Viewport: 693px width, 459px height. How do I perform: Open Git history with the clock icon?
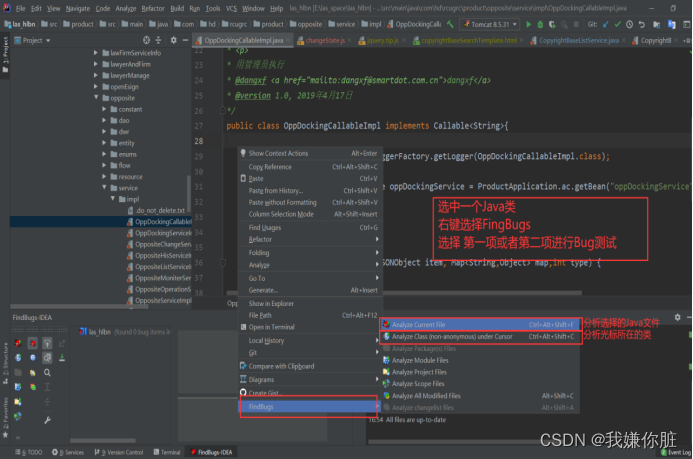[629, 24]
